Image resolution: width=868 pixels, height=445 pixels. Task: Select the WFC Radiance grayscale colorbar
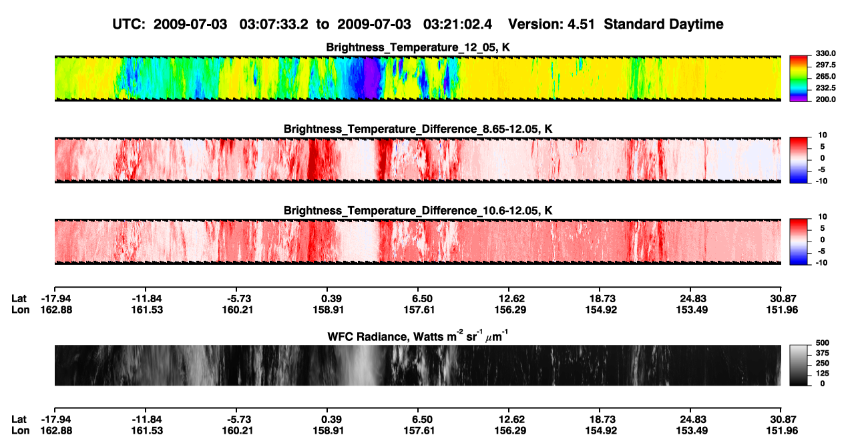pyautogui.click(x=799, y=365)
